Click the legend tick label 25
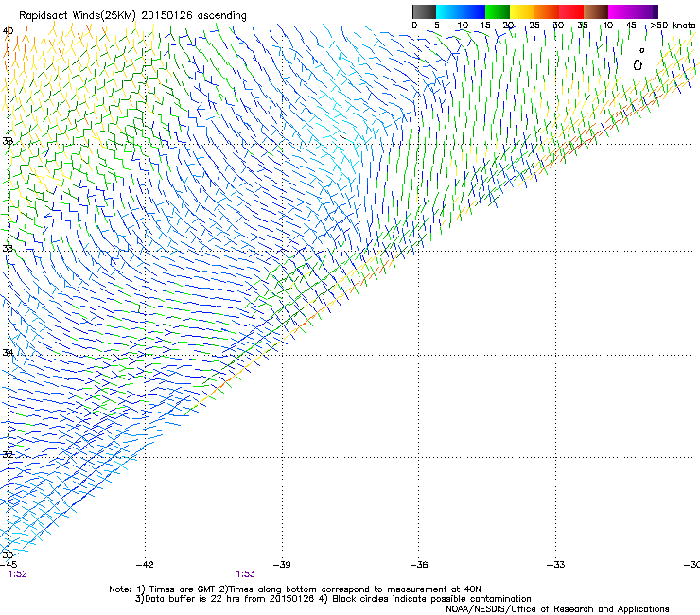The height and width of the screenshot is (615, 700). (534, 26)
